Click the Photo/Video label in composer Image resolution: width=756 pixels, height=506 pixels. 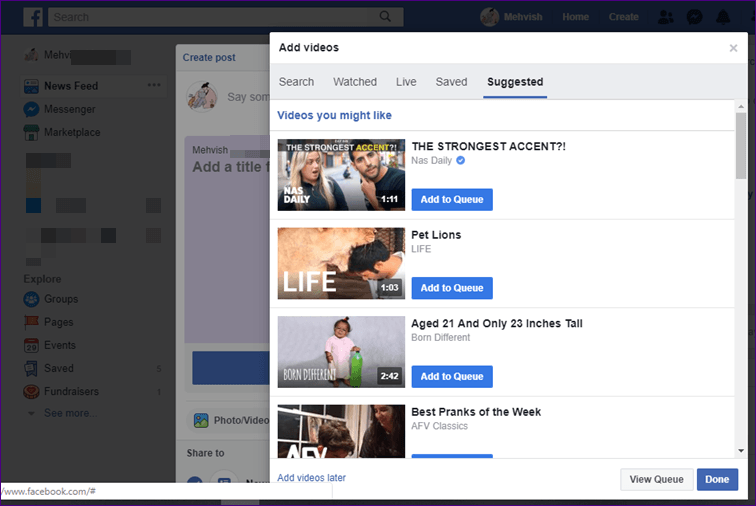click(x=242, y=420)
